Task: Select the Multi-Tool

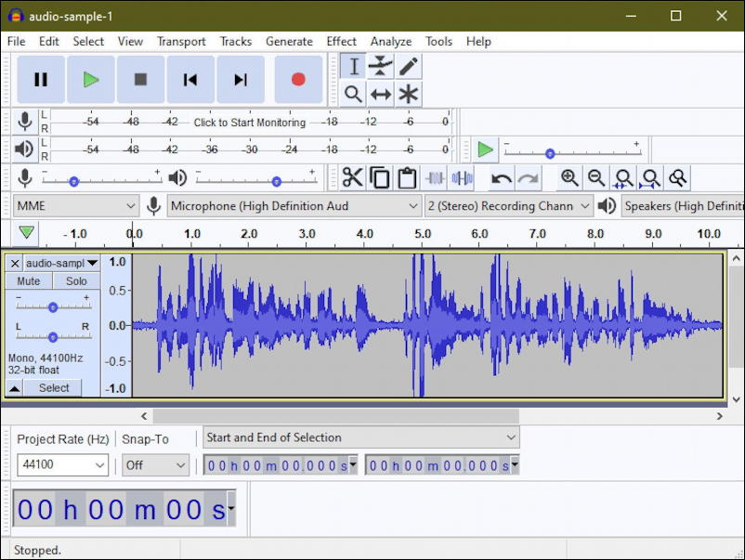Action: coord(406,94)
